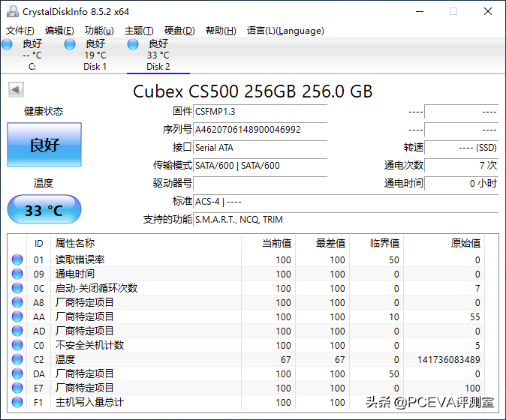Click status orb of attribute F1 主机写入量总计
This screenshot has height=420, width=506.
pos(17,403)
